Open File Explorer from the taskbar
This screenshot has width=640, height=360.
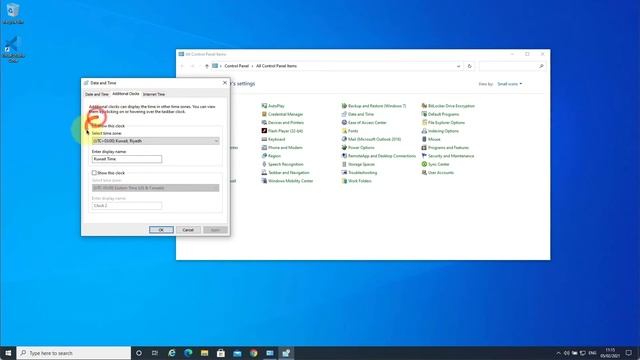pyautogui.click(x=204, y=353)
